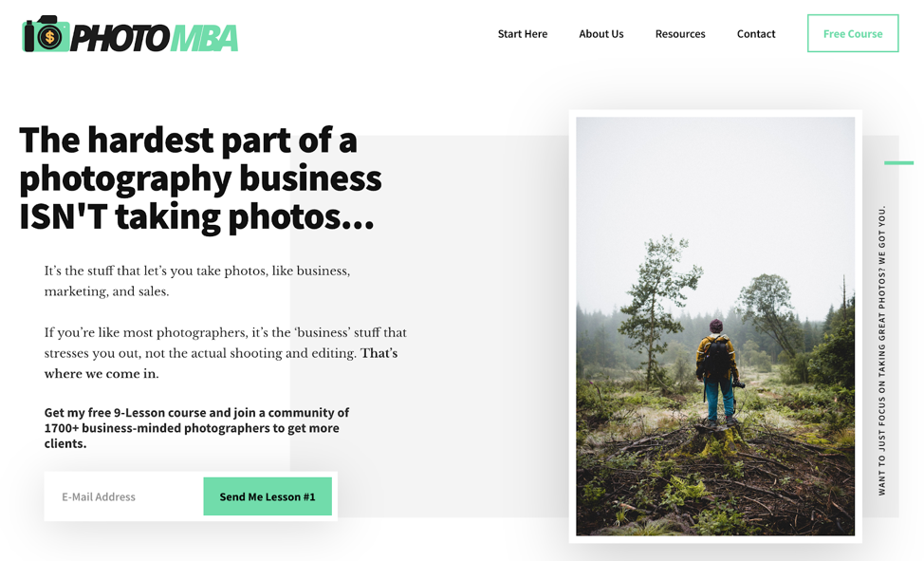This screenshot has height=561, width=924.
Task: Click the 'Get my free 9-Lesson course' paragraph
Action: click(196, 428)
